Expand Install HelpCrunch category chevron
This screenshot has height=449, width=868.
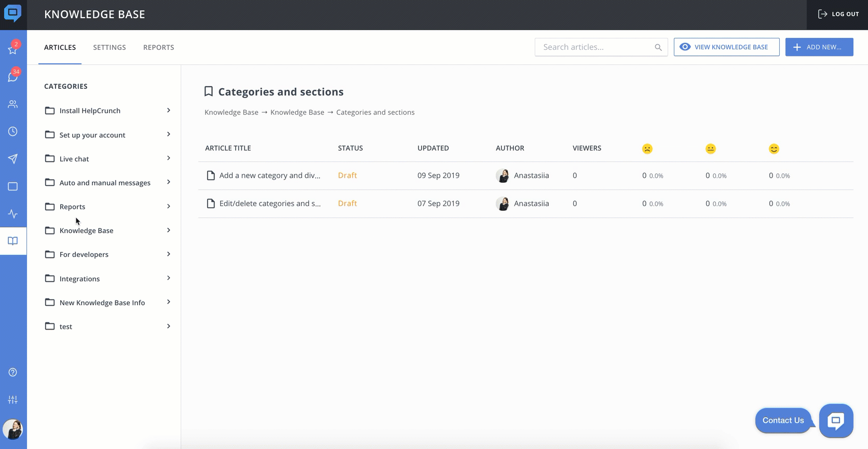(x=169, y=110)
